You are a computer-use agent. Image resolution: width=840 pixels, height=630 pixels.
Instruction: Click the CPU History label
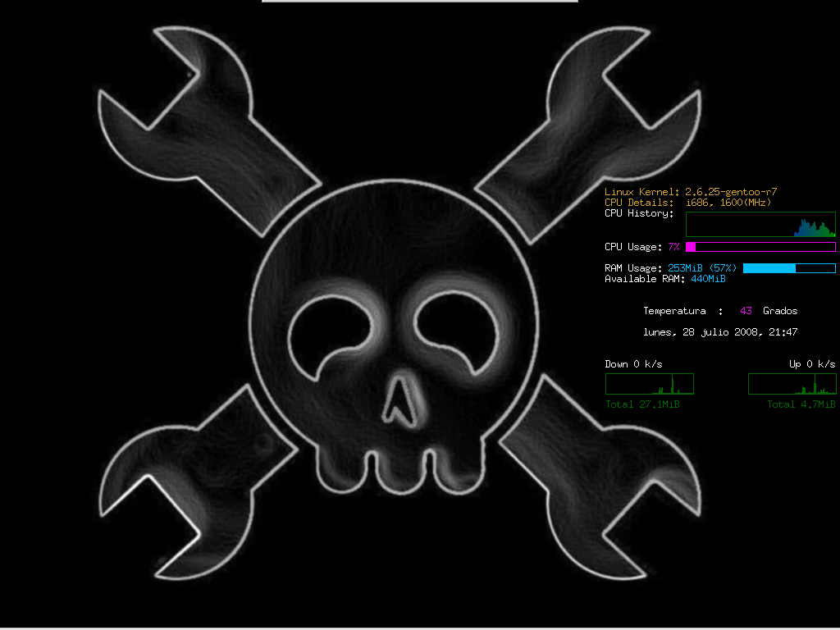pos(639,213)
